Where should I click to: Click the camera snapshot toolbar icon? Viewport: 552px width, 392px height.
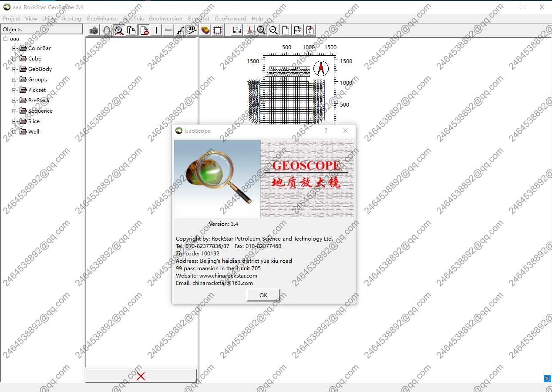[x=94, y=30]
